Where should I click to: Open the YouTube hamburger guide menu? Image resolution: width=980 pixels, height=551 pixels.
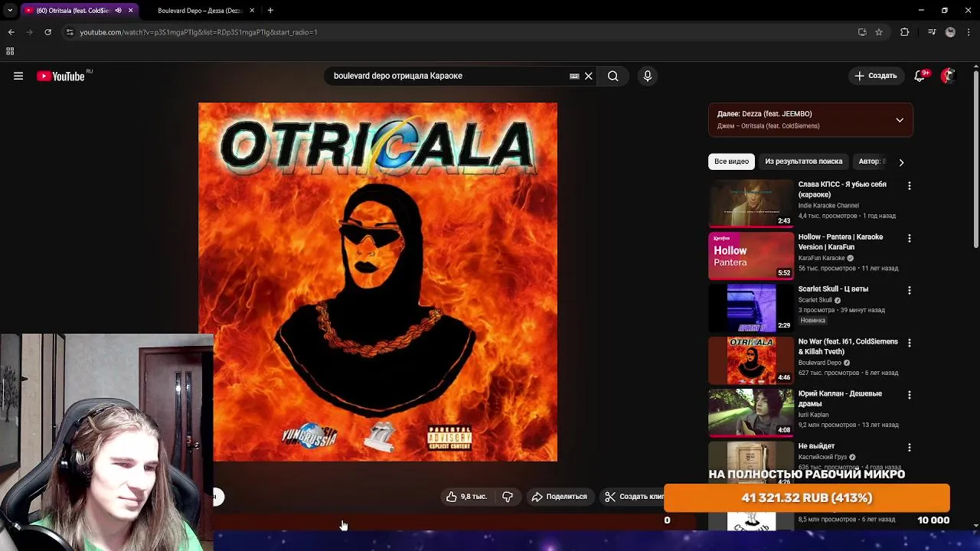[x=18, y=76]
